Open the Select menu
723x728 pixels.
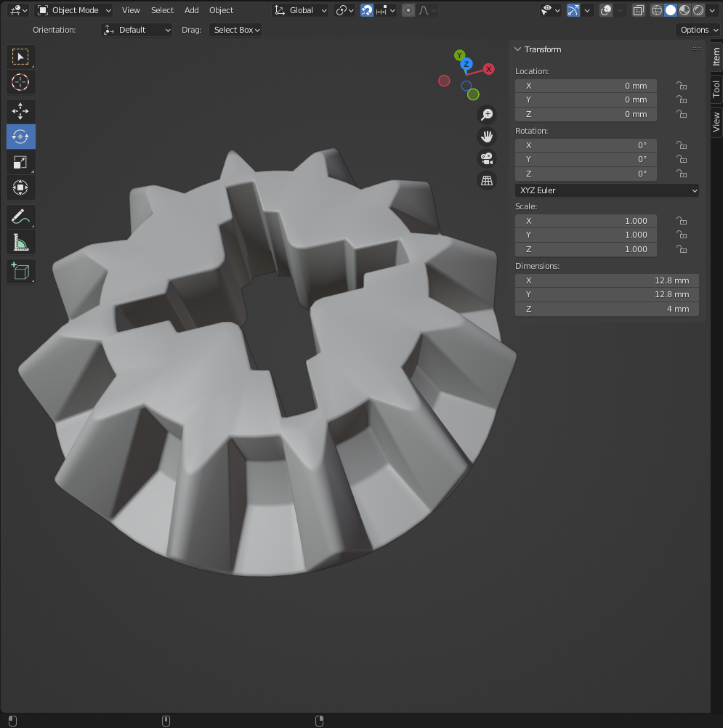(162, 10)
